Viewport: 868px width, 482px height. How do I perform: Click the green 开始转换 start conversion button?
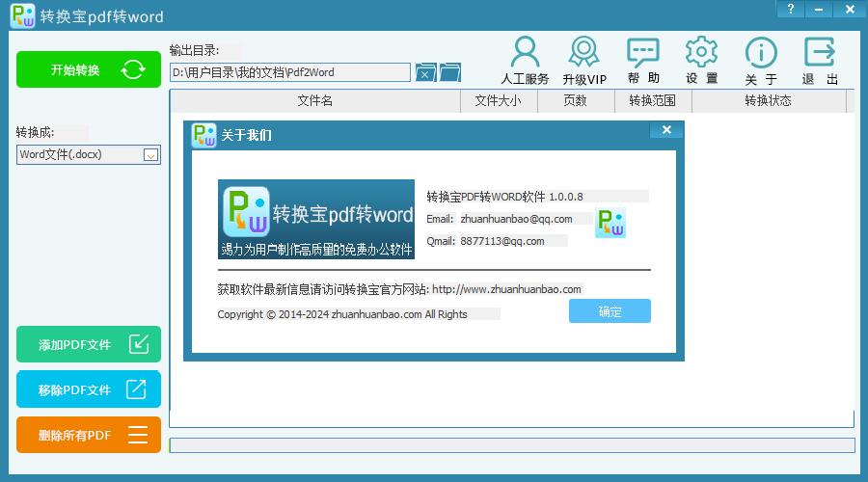pos(89,69)
